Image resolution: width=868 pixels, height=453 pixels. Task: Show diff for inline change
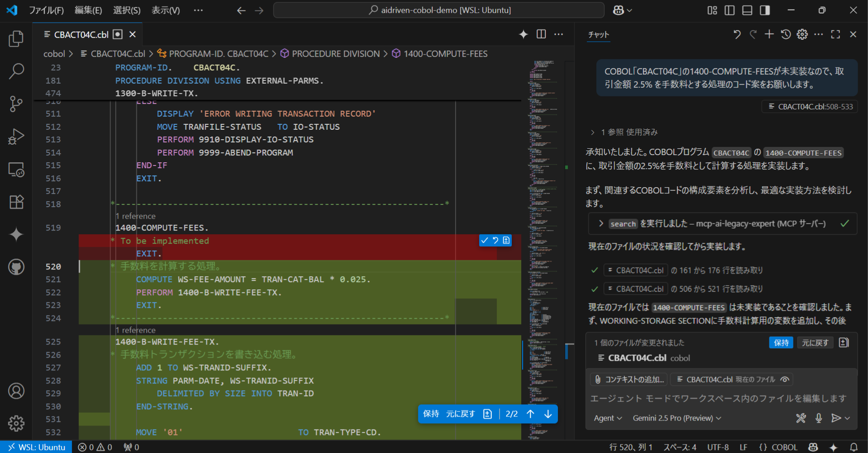pos(506,241)
